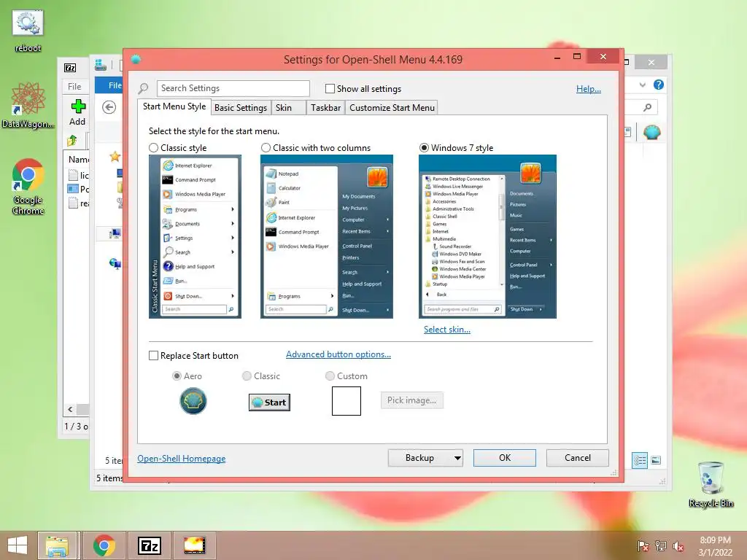Click the Windows Start button
747x560 pixels.
click(x=18, y=545)
